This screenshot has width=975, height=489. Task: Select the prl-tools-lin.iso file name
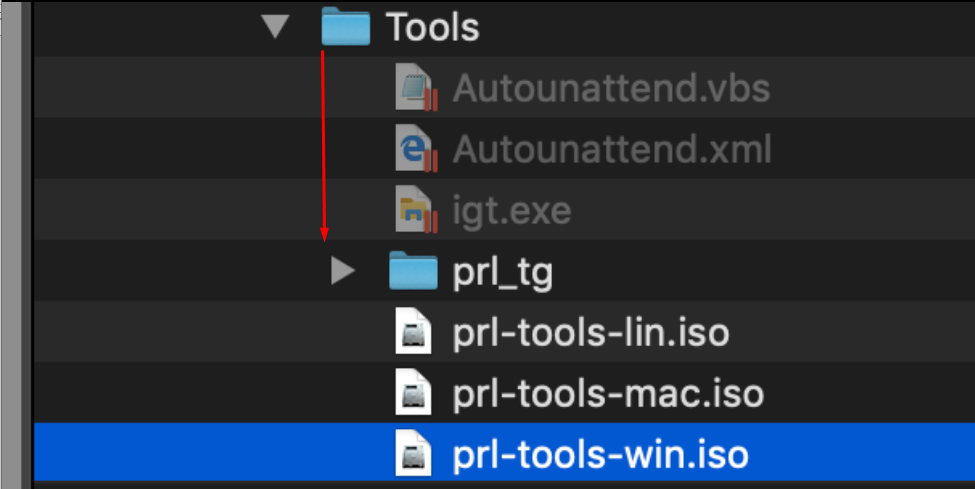pyautogui.click(x=591, y=333)
